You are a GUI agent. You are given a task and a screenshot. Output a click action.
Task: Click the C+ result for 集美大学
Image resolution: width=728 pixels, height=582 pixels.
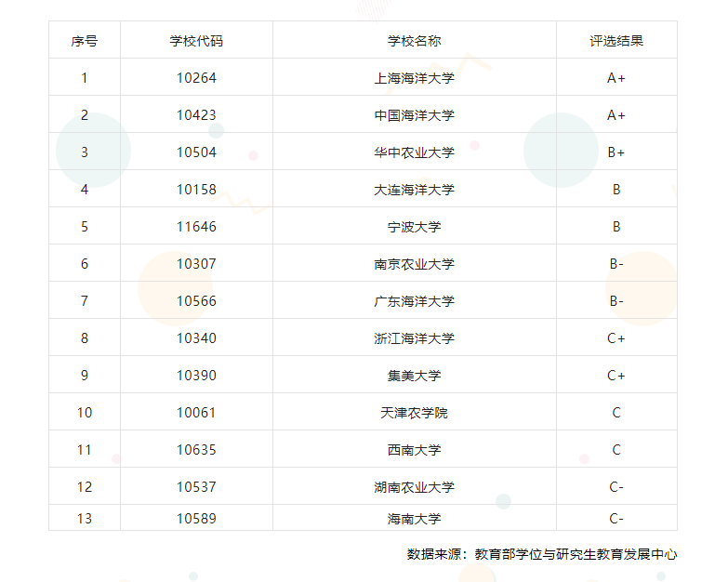click(616, 375)
